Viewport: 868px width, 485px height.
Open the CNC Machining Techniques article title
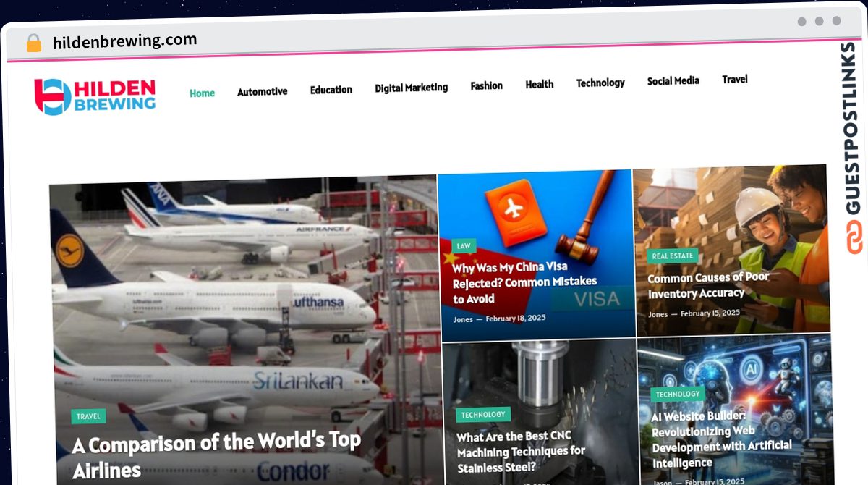point(521,452)
